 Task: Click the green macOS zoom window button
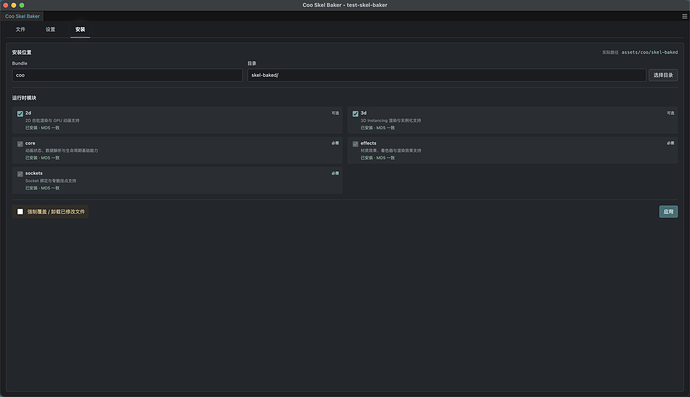[22, 5]
